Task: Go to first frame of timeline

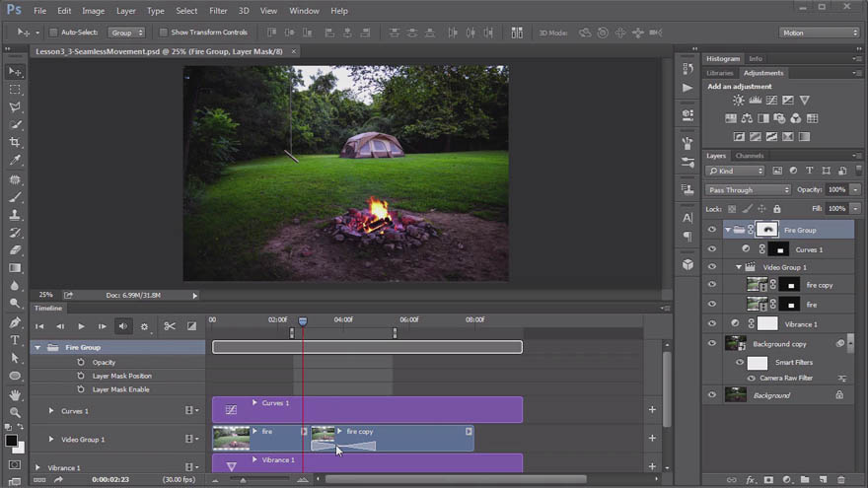Action: click(39, 326)
